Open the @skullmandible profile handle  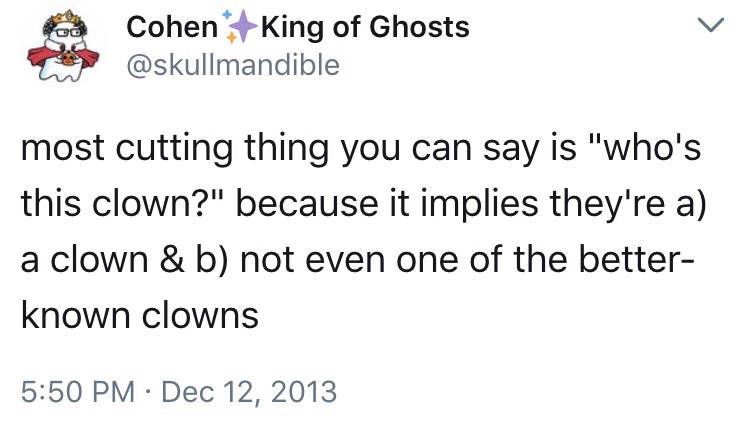point(232,66)
